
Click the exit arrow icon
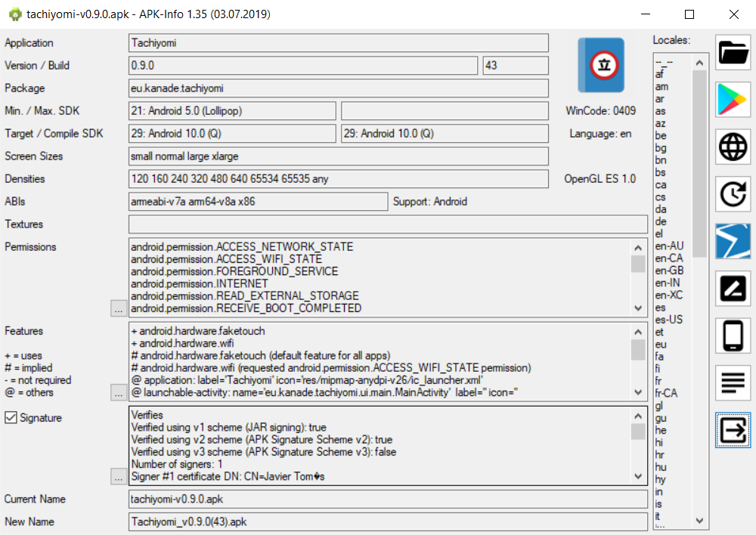[x=733, y=430]
